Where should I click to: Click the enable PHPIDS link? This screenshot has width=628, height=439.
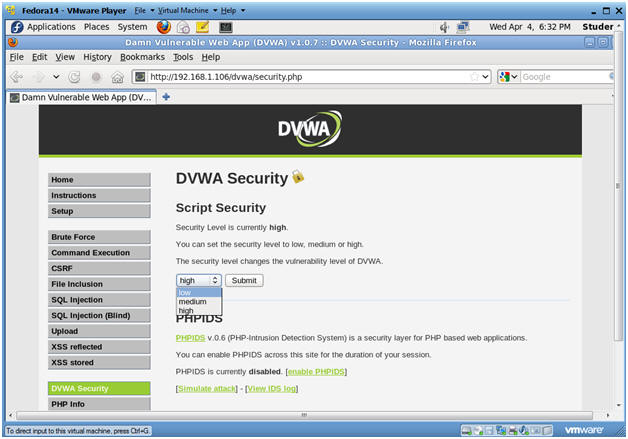click(316, 372)
